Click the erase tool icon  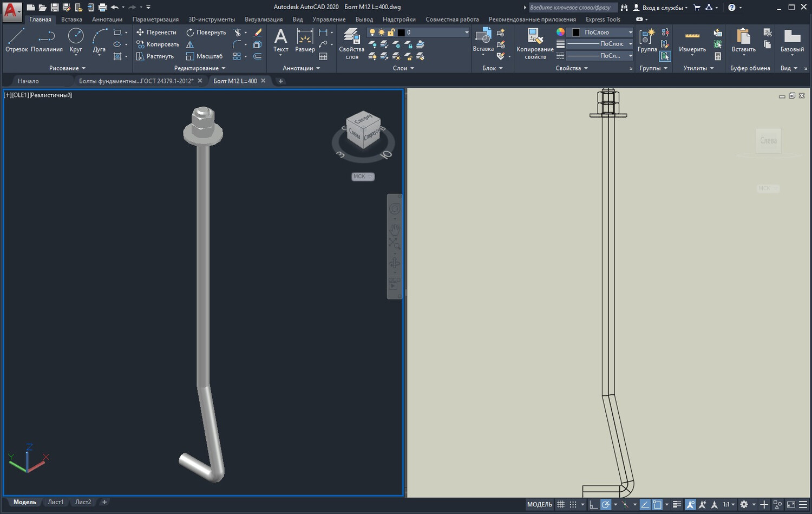pyautogui.click(x=258, y=32)
